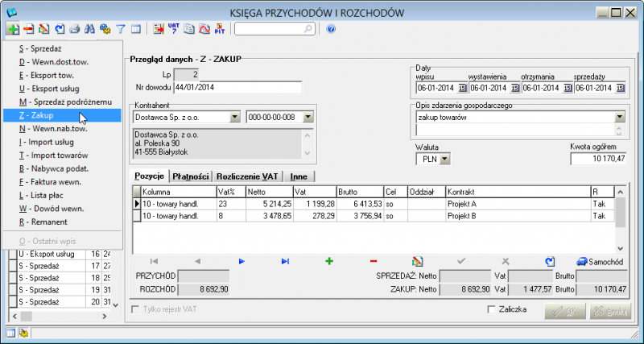Open search with binoculars icon
This screenshot has height=344, width=644.
[x=89, y=29]
